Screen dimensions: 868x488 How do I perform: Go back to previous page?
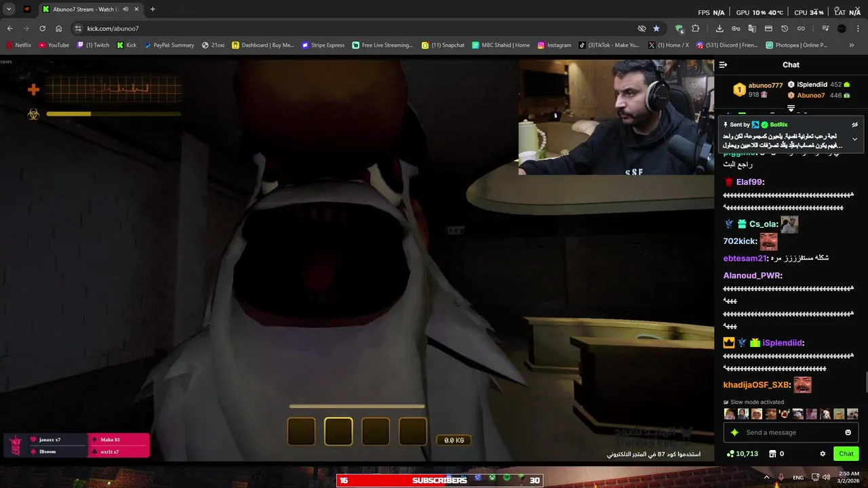click(x=10, y=28)
